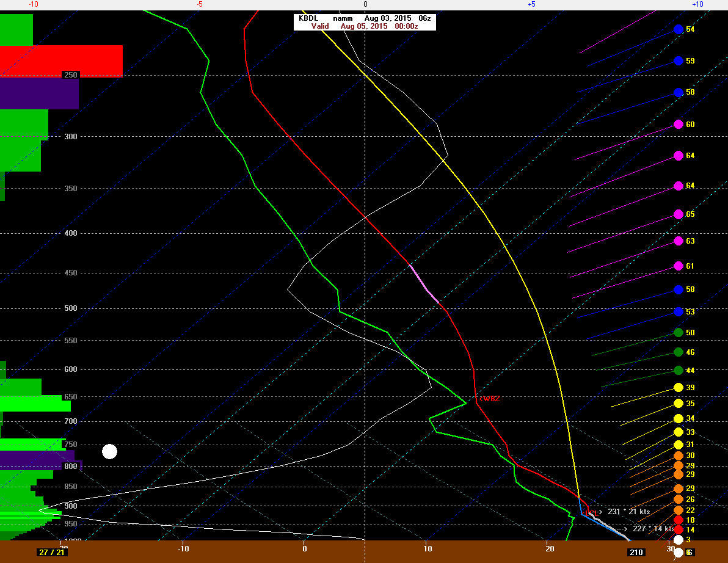
Task: Click the orange wind dot labeled 26
Action: pos(679,499)
